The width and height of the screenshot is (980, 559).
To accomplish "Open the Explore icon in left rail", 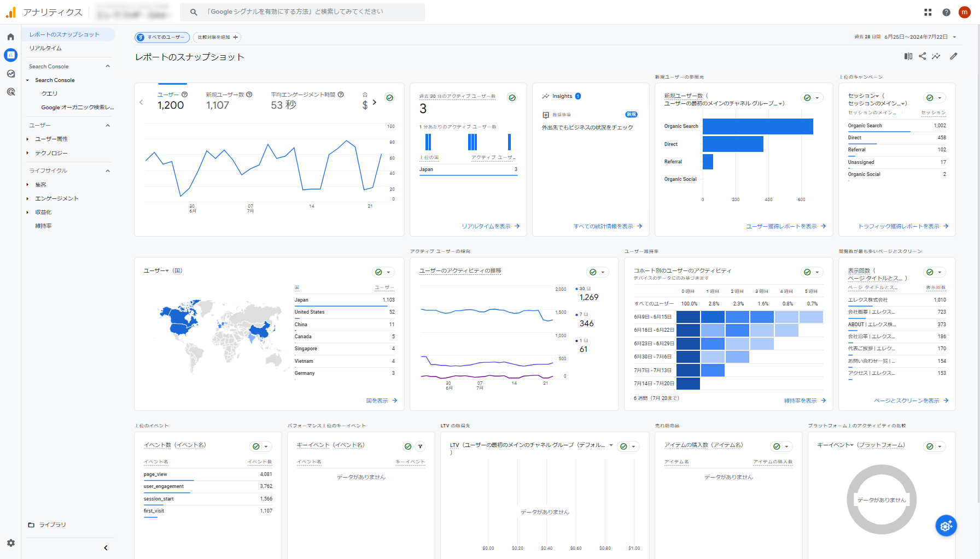I will pyautogui.click(x=10, y=74).
